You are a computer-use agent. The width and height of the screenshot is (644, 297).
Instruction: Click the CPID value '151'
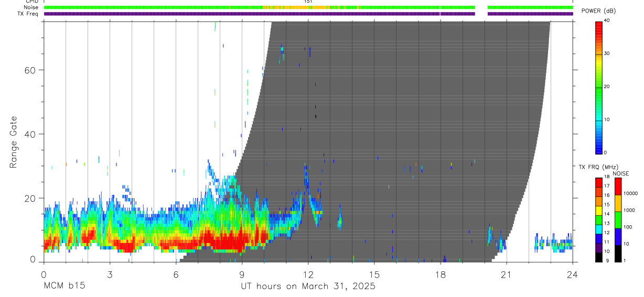[308, 2]
